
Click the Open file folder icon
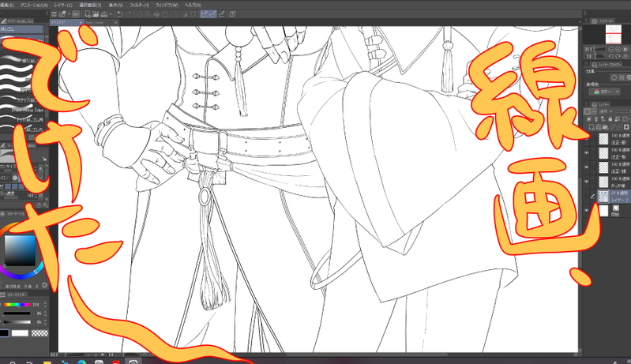(x=96, y=14)
